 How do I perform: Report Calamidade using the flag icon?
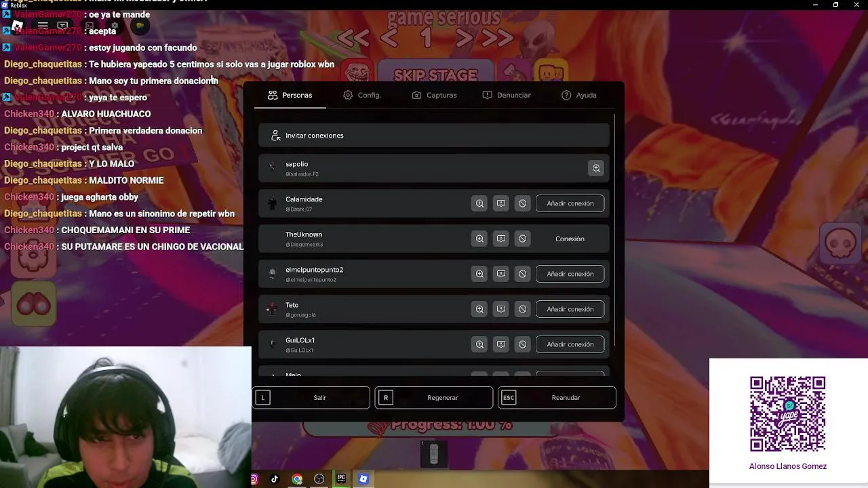point(501,203)
